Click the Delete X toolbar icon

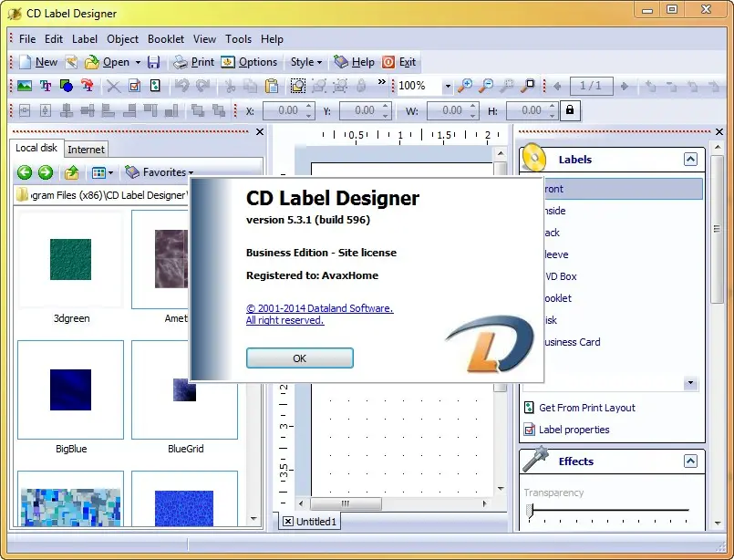[113, 86]
